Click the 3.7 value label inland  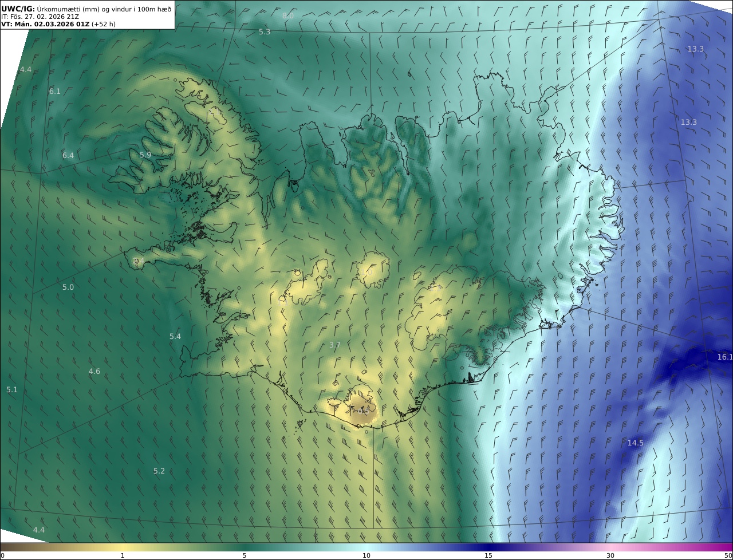(335, 345)
